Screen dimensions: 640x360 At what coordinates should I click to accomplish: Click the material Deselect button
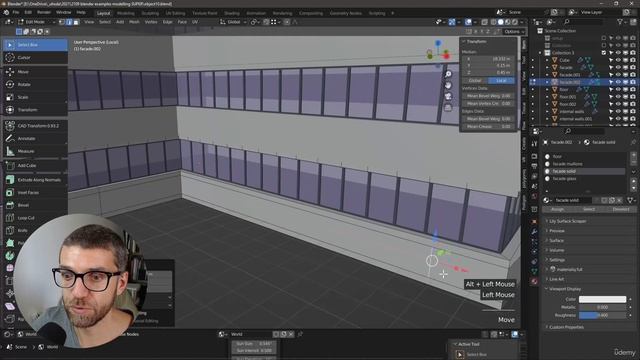(x=621, y=209)
